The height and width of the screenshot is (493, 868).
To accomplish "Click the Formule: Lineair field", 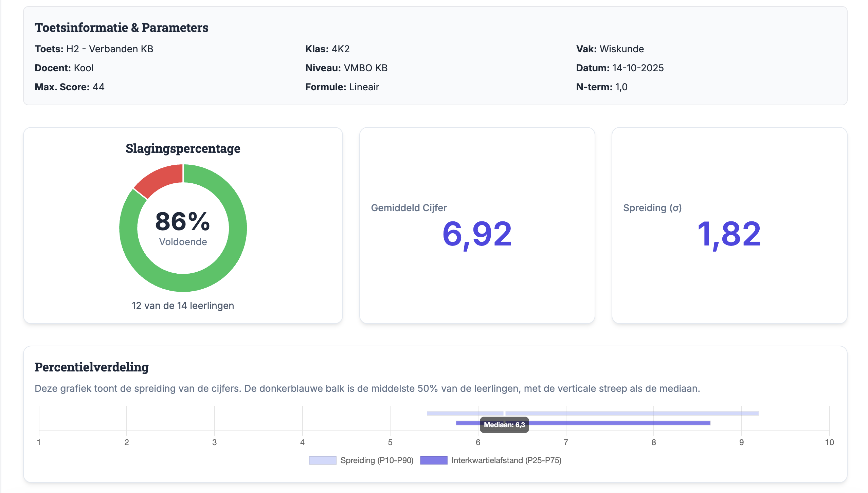I will click(x=342, y=87).
